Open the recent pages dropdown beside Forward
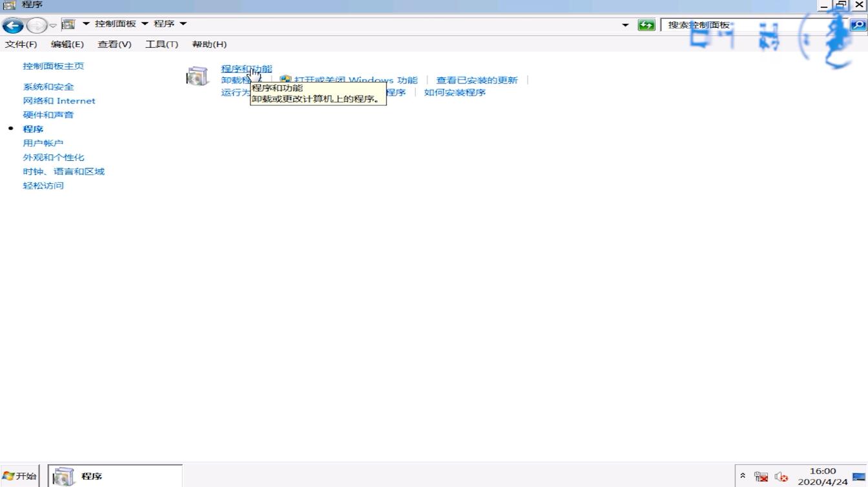The height and width of the screenshot is (487, 868). tap(53, 25)
